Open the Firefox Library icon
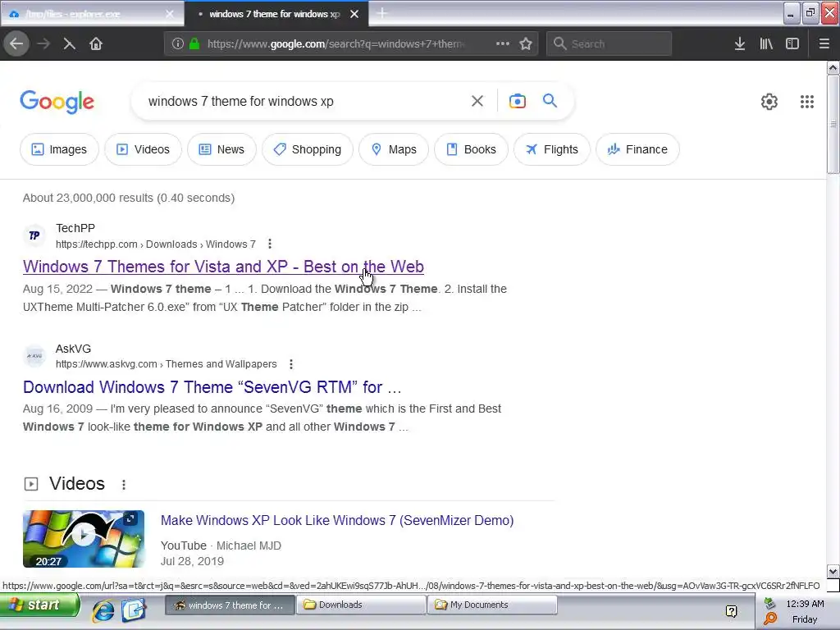The image size is (840, 630). (x=766, y=44)
